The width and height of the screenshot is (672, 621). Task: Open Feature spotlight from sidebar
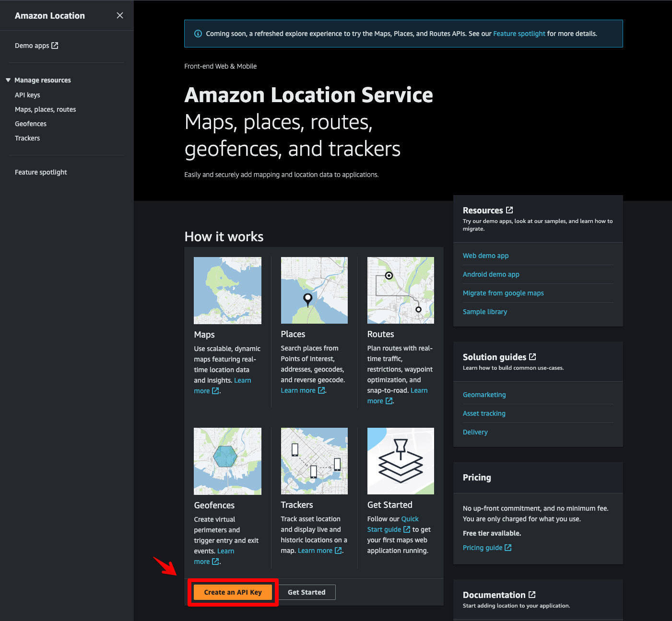click(41, 172)
